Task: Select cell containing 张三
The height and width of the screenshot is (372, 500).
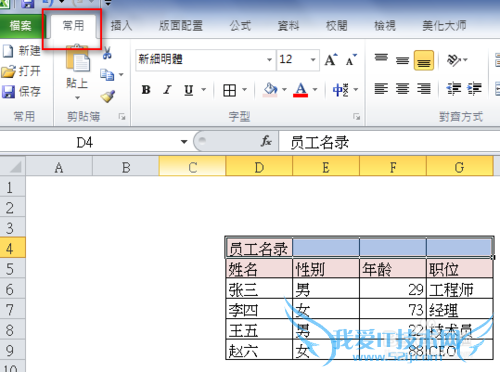Action: [259, 289]
